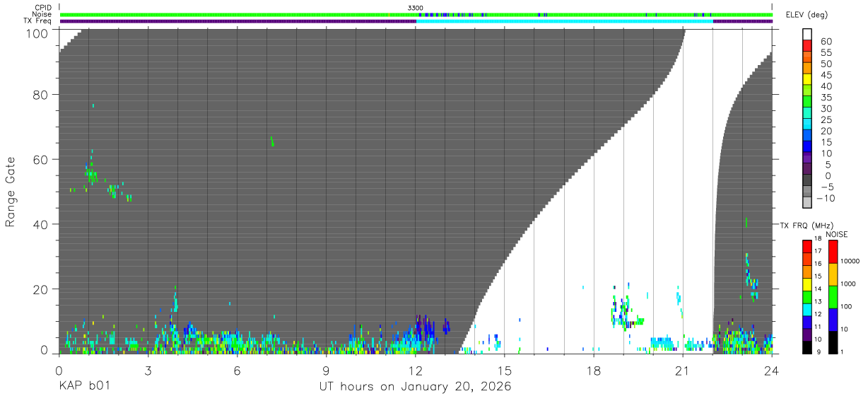The width and height of the screenshot is (868, 401).
Task: Click the echo cluster near range gate 55 at 01 UT
Action: [92, 173]
